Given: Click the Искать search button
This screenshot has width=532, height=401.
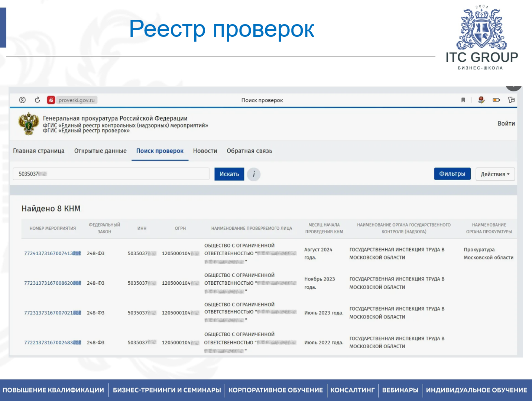Looking at the screenshot, I should pos(229,174).
